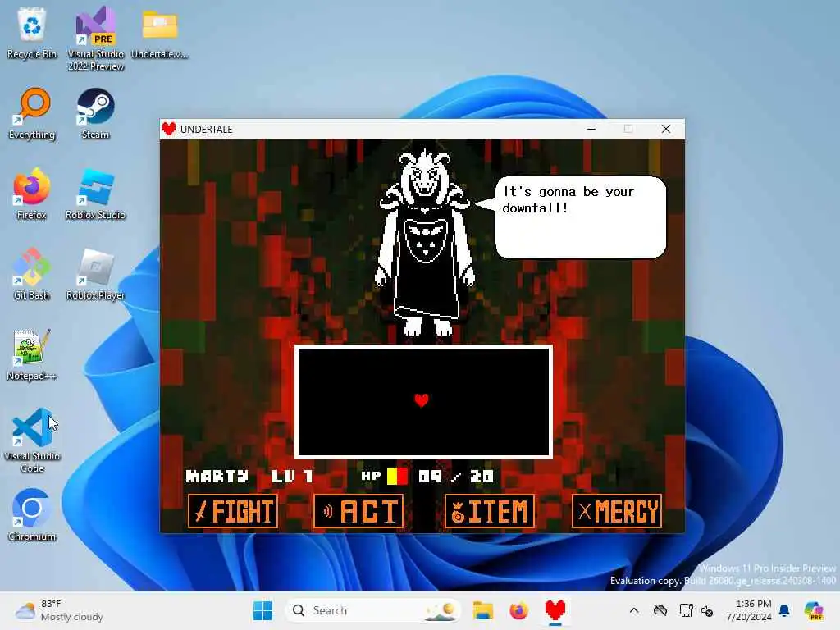Click the speech bubble dialogue text
Viewport: 840px width, 630px height.
tap(568, 200)
